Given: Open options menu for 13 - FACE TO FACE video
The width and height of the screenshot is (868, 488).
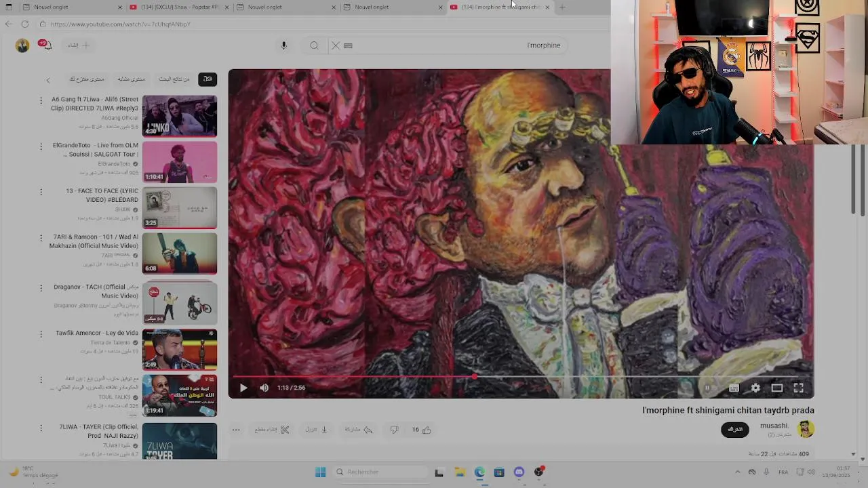Looking at the screenshot, I should point(41,192).
